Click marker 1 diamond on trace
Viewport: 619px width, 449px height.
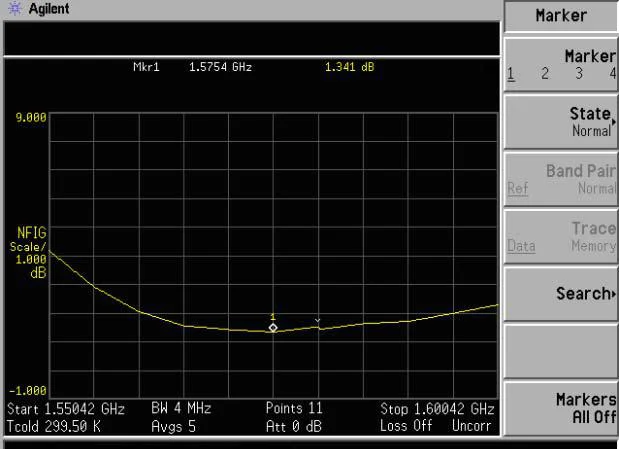[x=273, y=328]
